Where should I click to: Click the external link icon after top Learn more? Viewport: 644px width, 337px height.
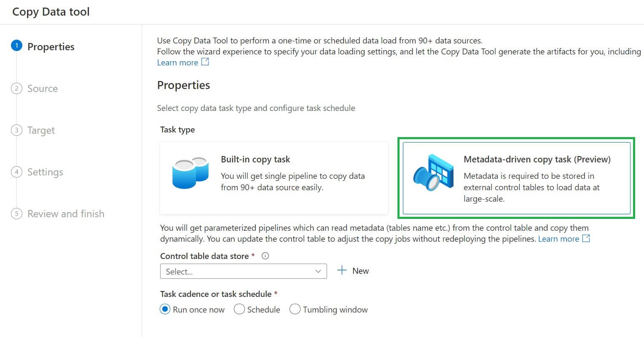(205, 62)
